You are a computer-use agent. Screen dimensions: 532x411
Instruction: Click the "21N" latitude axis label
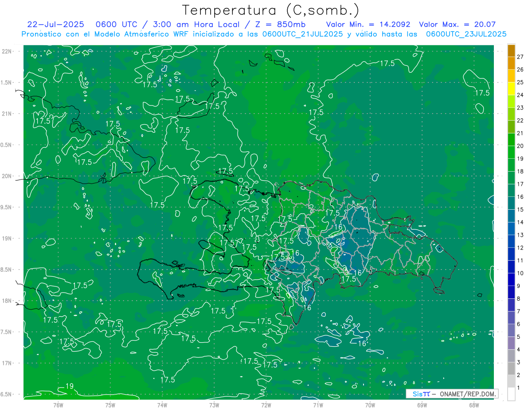[7, 114]
